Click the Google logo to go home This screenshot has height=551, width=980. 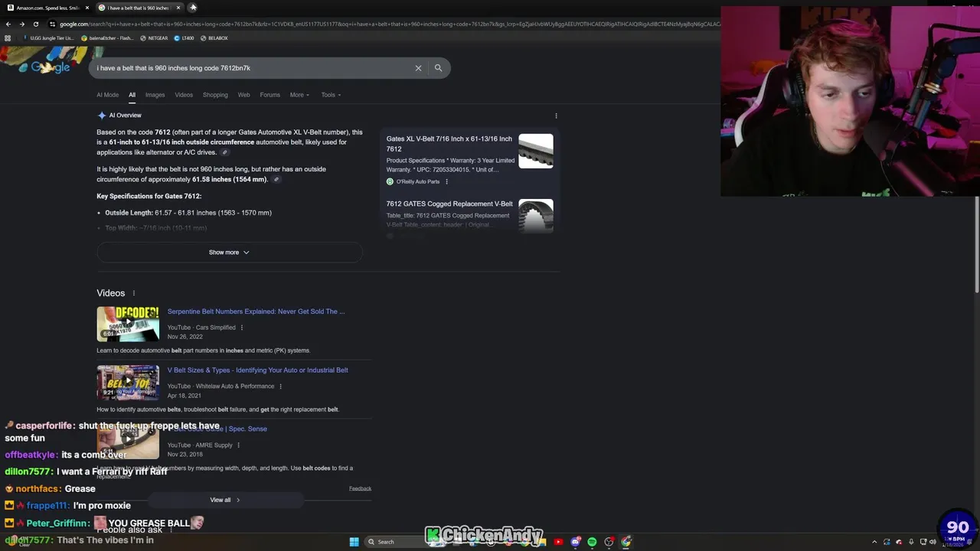(50, 67)
